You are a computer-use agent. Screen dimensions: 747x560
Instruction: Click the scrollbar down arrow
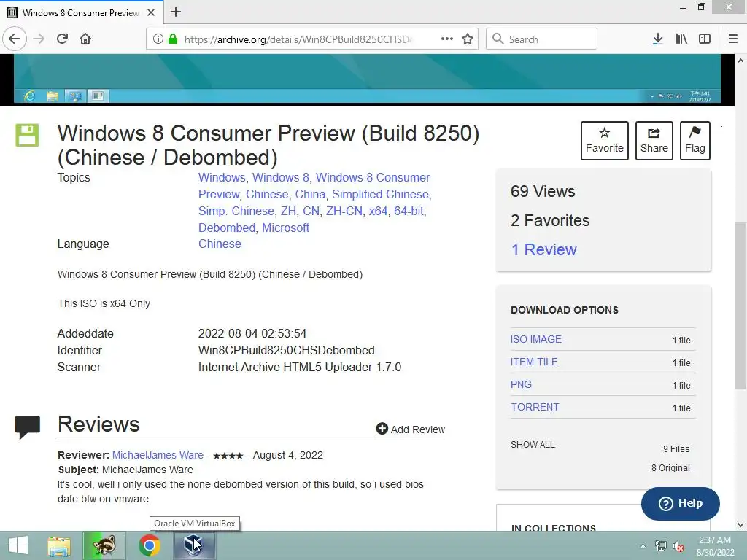click(x=740, y=525)
